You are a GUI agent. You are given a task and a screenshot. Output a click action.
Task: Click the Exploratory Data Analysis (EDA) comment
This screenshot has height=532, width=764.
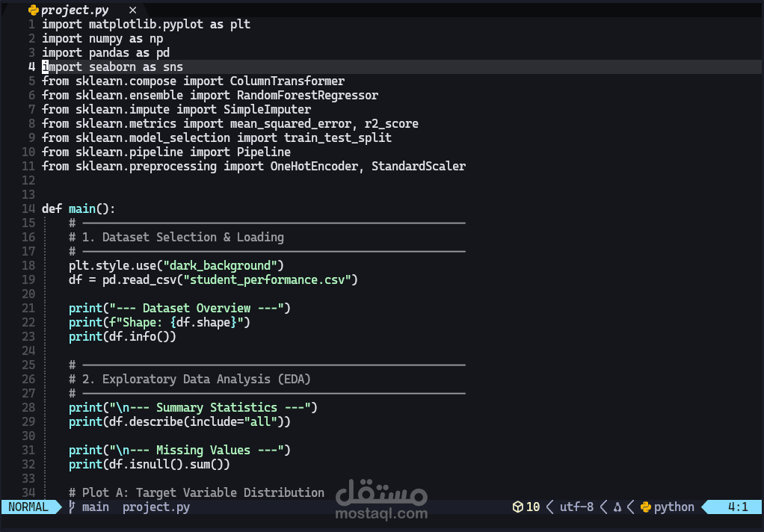tap(190, 379)
